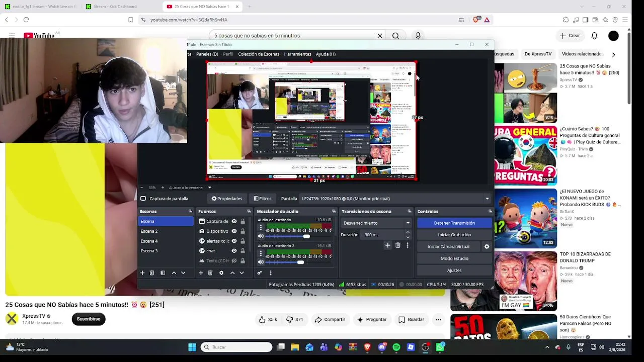Add a scene transition with plus icon
Image resolution: width=644 pixels, height=362 pixels.
387,245
